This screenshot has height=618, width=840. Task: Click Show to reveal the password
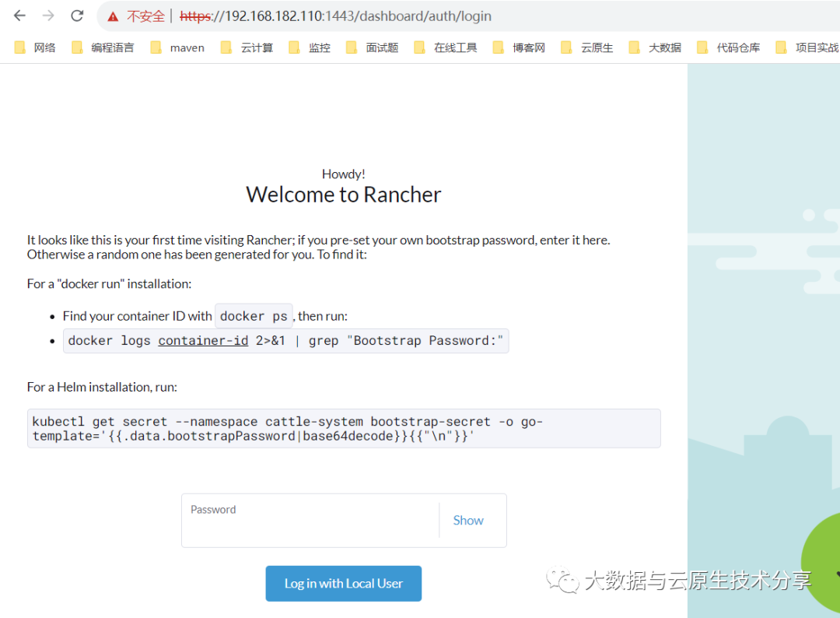[468, 521]
